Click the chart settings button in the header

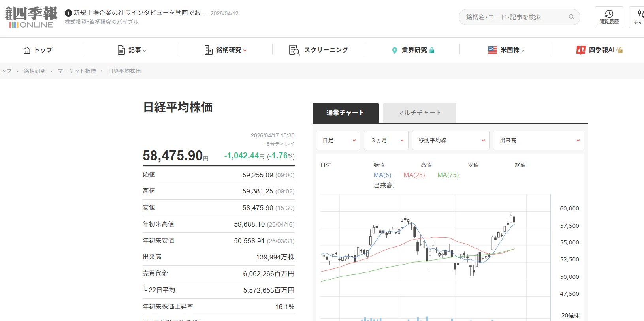[x=637, y=17]
